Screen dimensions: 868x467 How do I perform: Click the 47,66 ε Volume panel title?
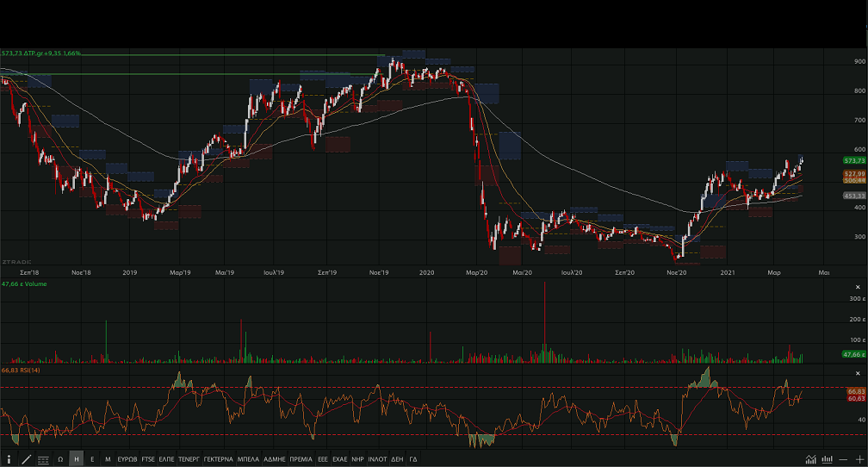(x=24, y=283)
